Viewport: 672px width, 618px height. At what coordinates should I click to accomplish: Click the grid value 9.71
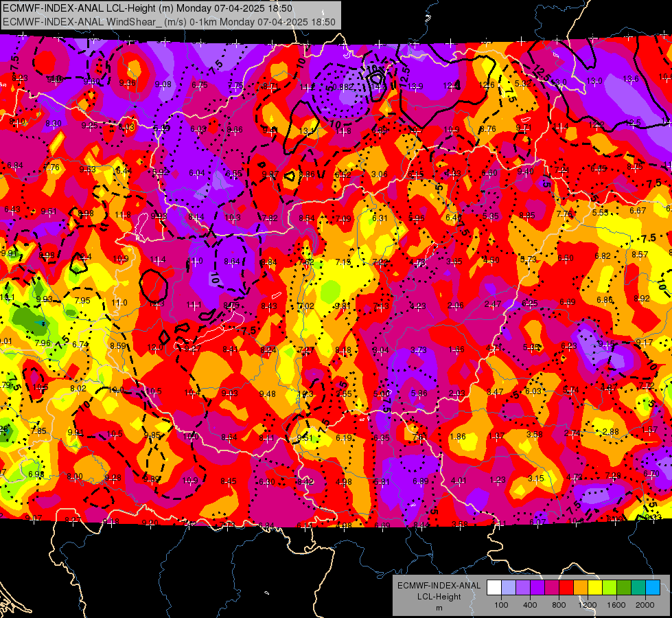[x=524, y=128]
